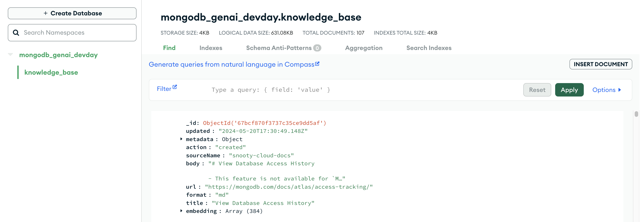Click the Schema Anti-Patterns count badge

point(317,48)
